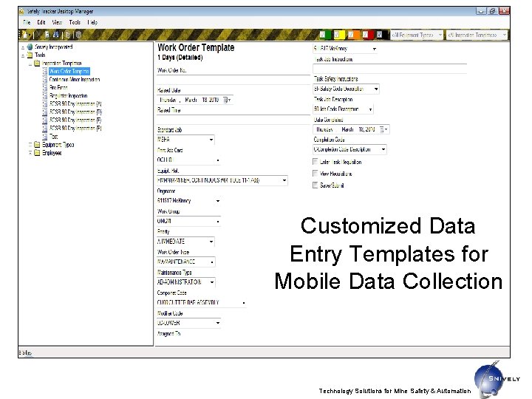The height and width of the screenshot is (399, 532).
Task: Click the Equipment Types folder icon
Action: (37, 145)
